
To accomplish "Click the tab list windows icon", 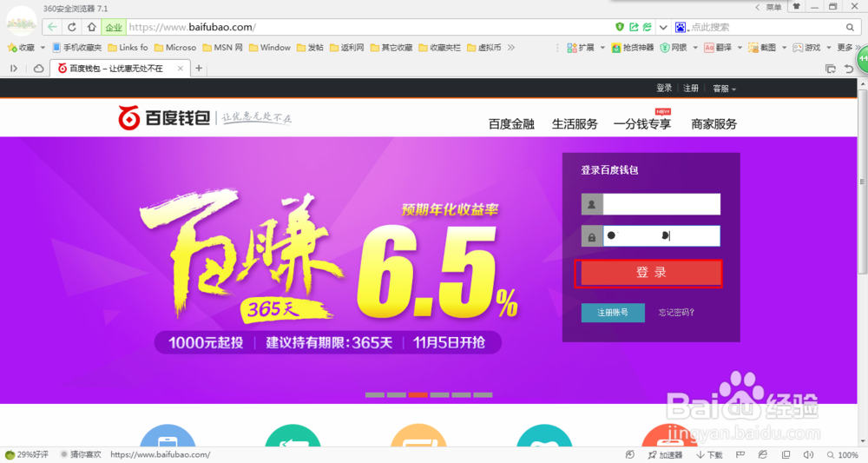I will click(x=831, y=68).
